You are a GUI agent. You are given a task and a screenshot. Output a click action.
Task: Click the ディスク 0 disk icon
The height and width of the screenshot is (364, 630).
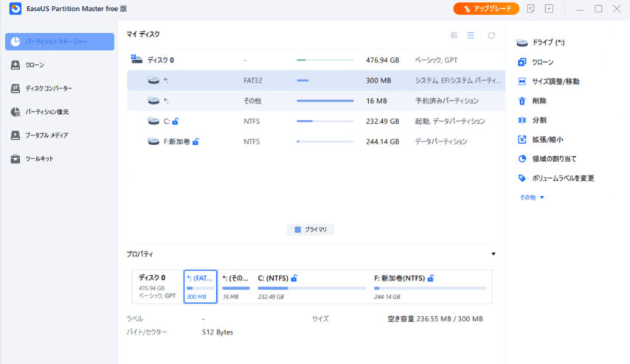coord(136,60)
